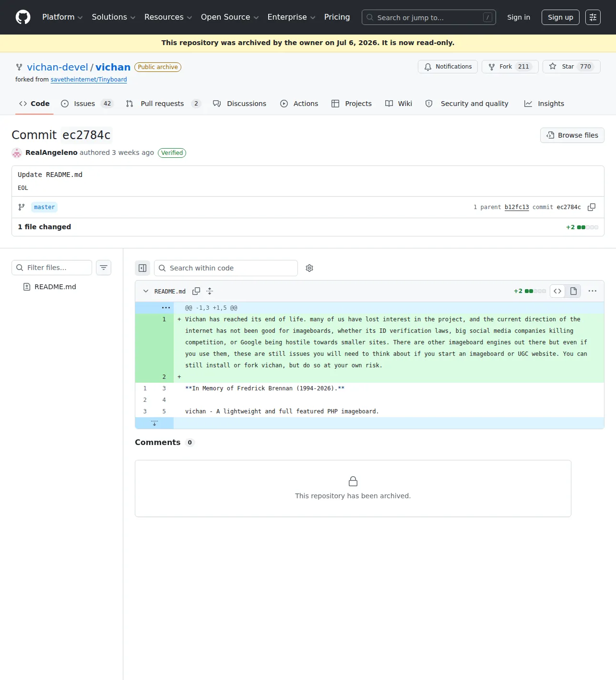The width and height of the screenshot is (616, 680).
Task: Open RealAngeleno's avatar image
Action: tap(17, 153)
